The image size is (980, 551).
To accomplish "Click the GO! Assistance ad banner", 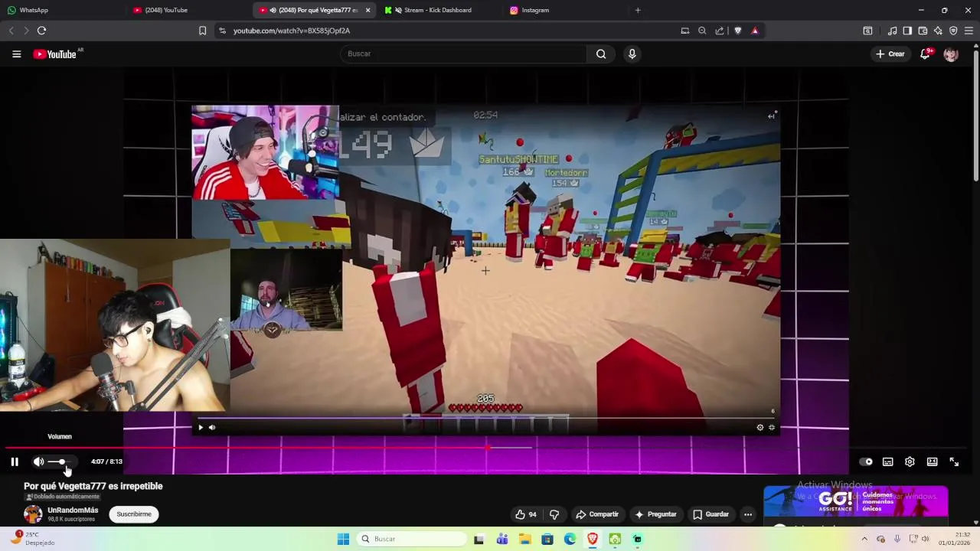I will [x=856, y=502].
